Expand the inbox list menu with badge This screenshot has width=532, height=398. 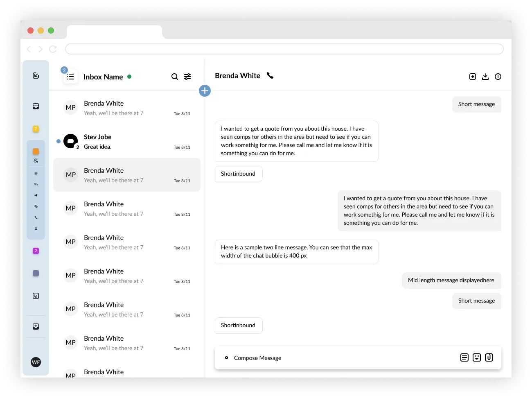[70, 77]
